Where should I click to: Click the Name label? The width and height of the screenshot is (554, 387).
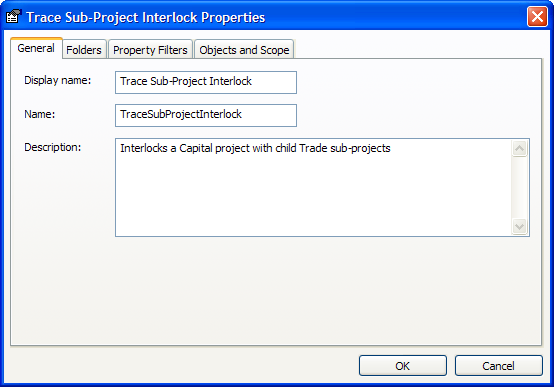click(x=40, y=114)
